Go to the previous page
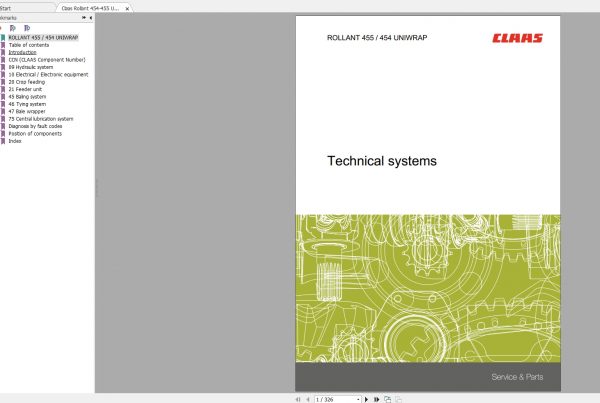Image resolution: width=600 pixels, height=403 pixels. tap(308, 400)
